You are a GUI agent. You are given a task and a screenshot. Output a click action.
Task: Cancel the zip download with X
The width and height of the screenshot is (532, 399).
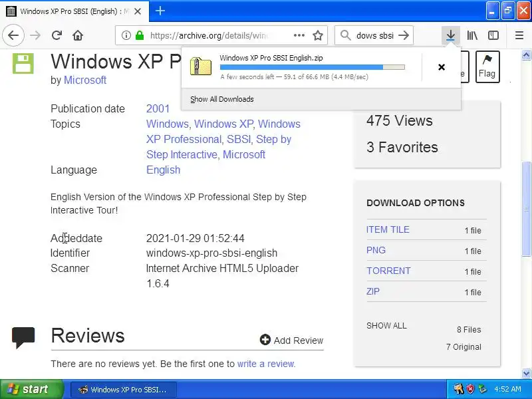442,67
